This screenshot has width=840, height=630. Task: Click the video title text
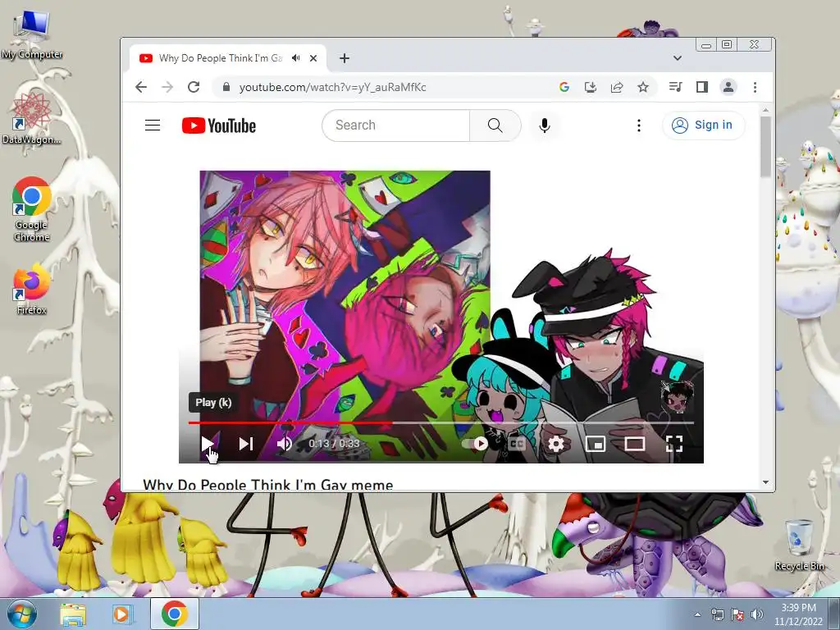coord(268,484)
